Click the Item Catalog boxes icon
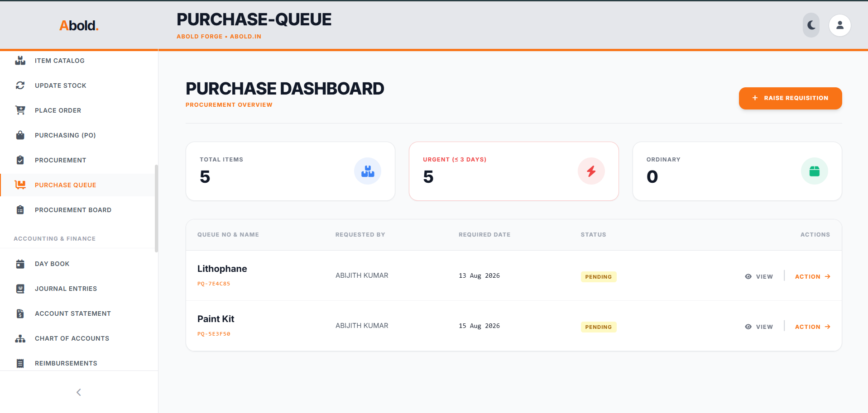 pos(20,61)
